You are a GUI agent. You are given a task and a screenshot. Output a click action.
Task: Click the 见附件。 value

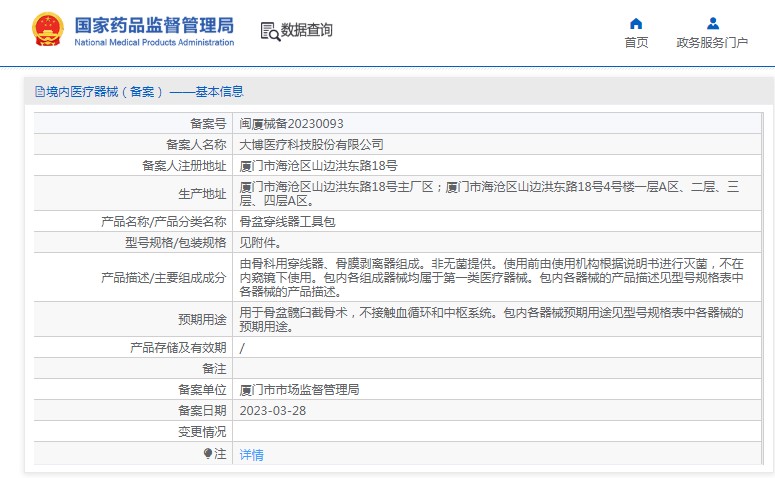(260, 243)
